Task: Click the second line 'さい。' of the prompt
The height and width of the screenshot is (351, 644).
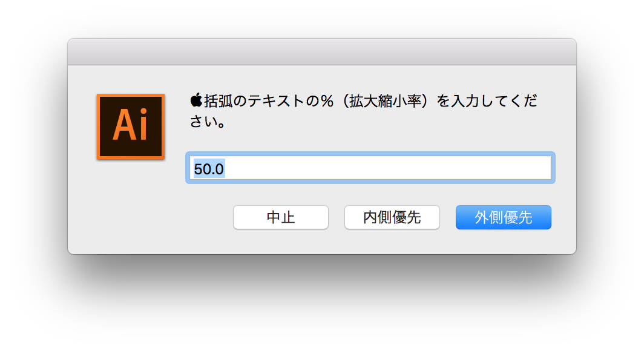Action: click(208, 122)
